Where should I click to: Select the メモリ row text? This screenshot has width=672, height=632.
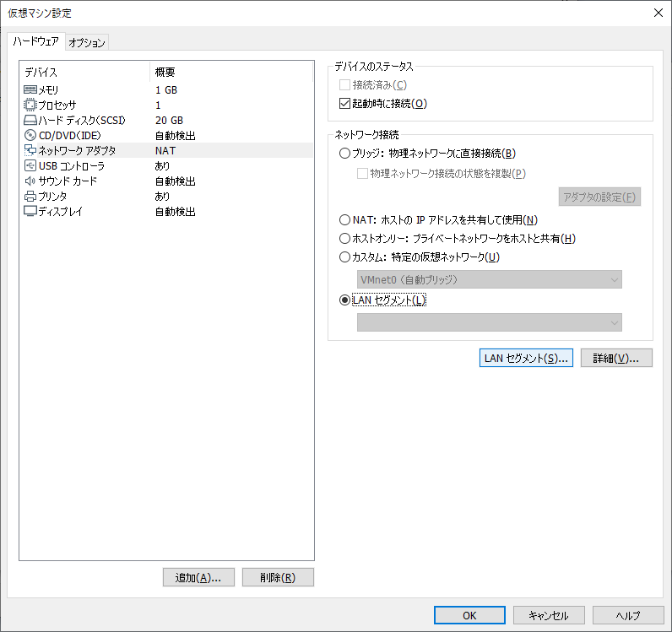[x=48, y=90]
